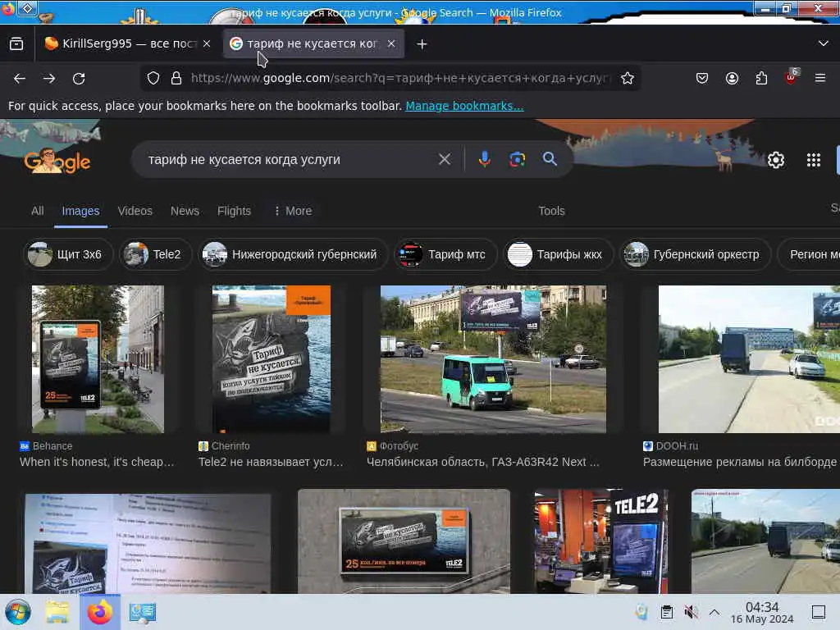Click the taskbar clock showing 04:34

(762, 612)
